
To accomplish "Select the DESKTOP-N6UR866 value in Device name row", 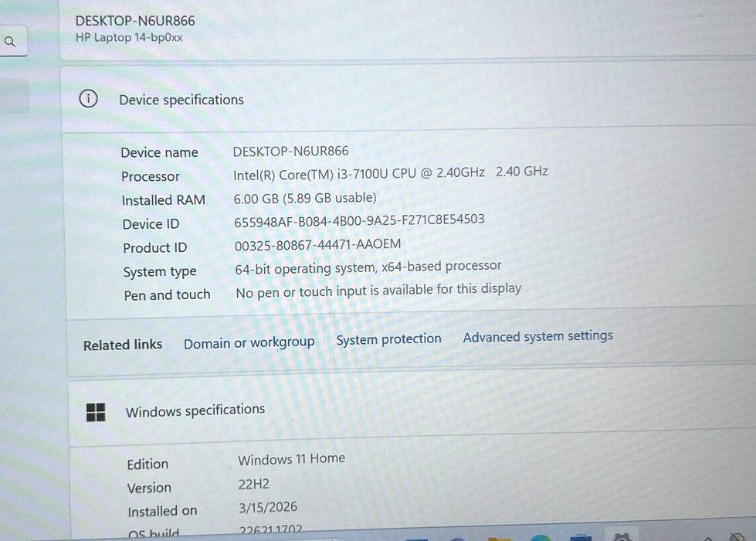I will click(290, 151).
